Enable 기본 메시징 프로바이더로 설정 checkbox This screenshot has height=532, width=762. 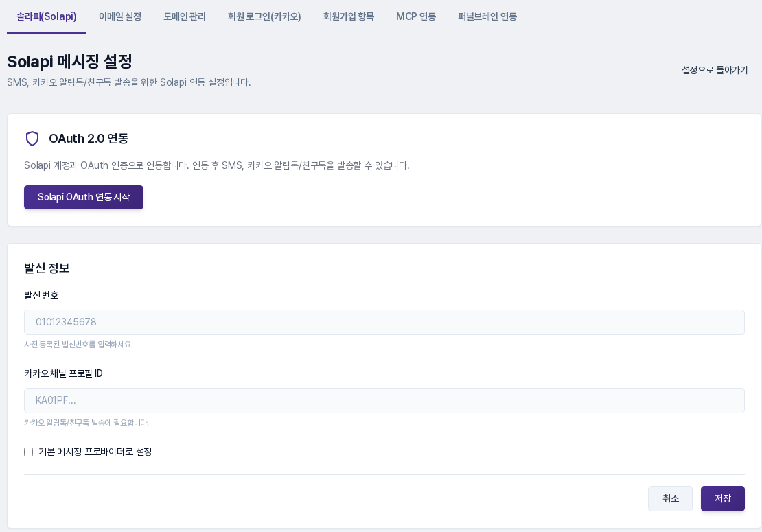pyautogui.click(x=29, y=452)
